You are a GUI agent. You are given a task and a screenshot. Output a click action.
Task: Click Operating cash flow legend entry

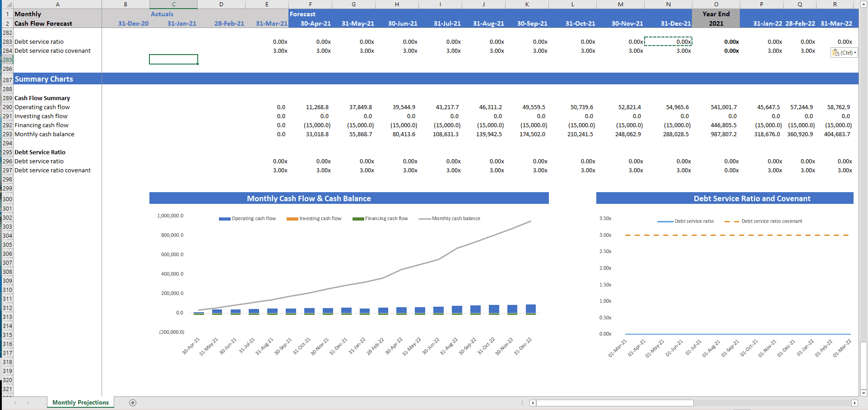click(247, 218)
